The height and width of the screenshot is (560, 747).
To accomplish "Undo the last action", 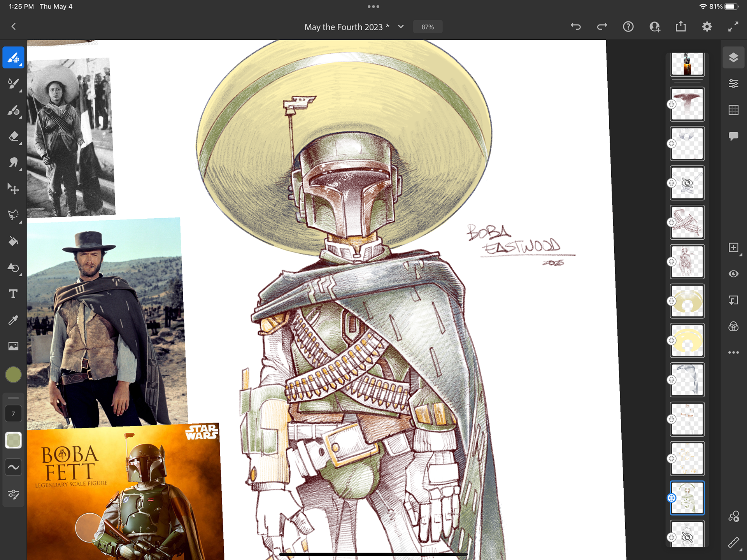I will pyautogui.click(x=576, y=26).
